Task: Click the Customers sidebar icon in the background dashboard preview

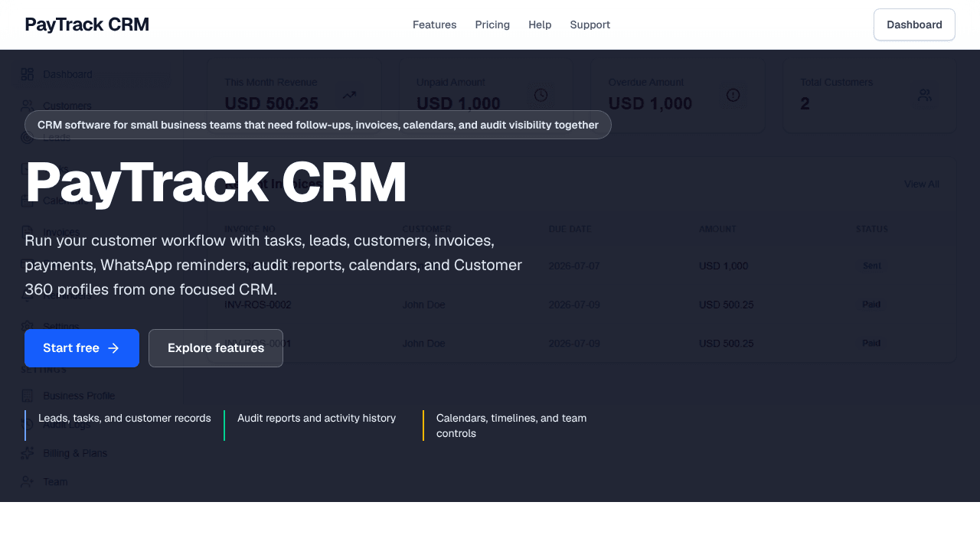Action: point(27,106)
